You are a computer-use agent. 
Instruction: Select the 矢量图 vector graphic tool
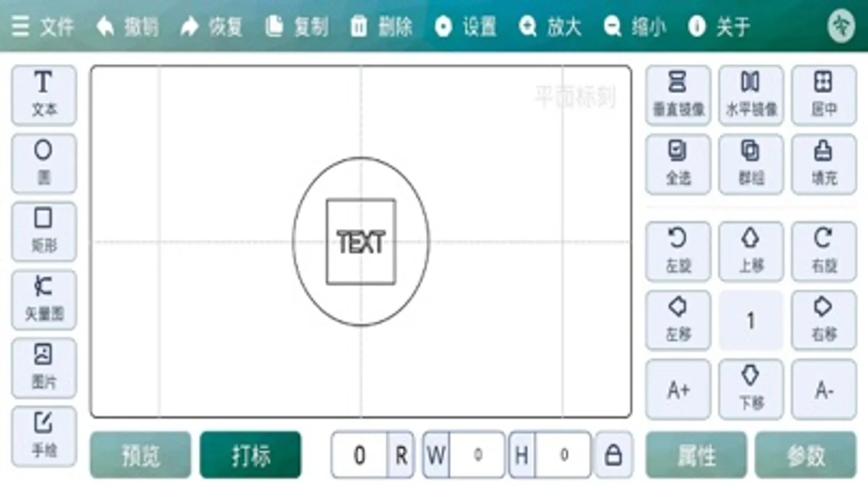pos(44,299)
